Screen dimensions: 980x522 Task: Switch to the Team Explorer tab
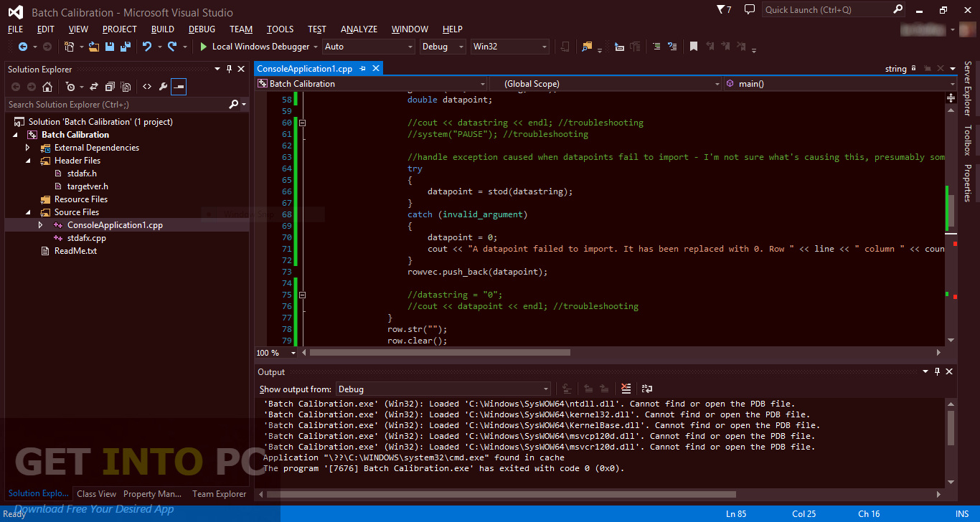coord(219,494)
